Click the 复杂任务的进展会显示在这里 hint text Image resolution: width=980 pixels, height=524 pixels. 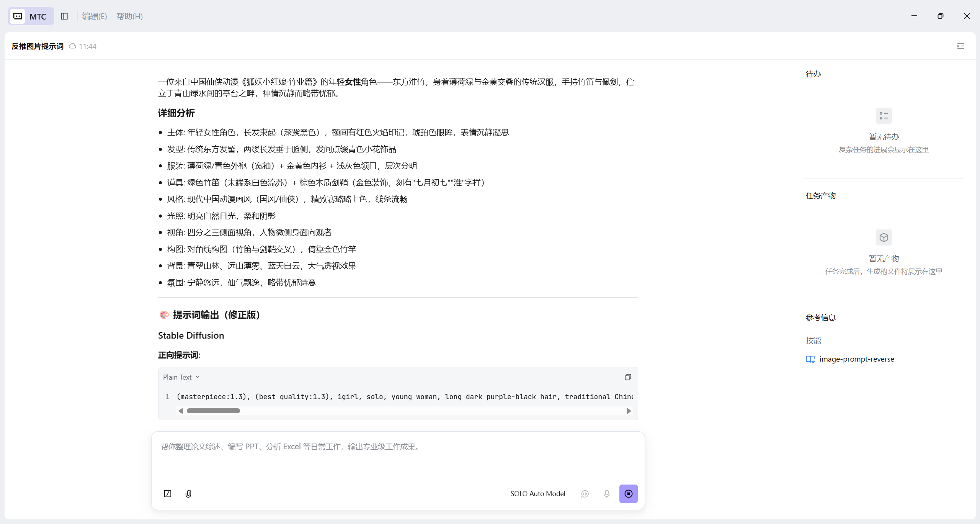(884, 149)
